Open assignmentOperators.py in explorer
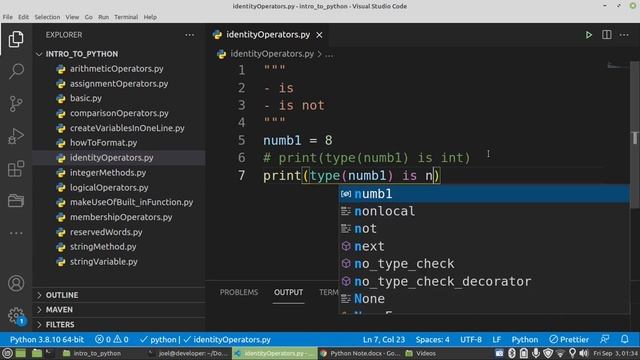640x360 pixels. [119, 84]
